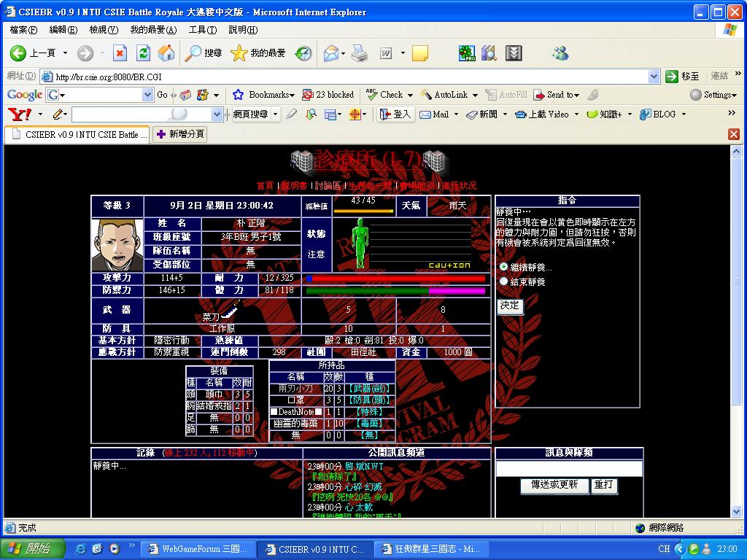Click the red 耐力 stamina bar
Screen dimensions: 747x560
coord(395,278)
